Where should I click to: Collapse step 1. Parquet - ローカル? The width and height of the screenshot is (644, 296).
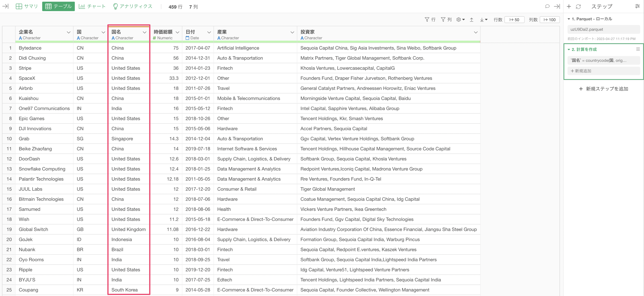pyautogui.click(x=569, y=19)
